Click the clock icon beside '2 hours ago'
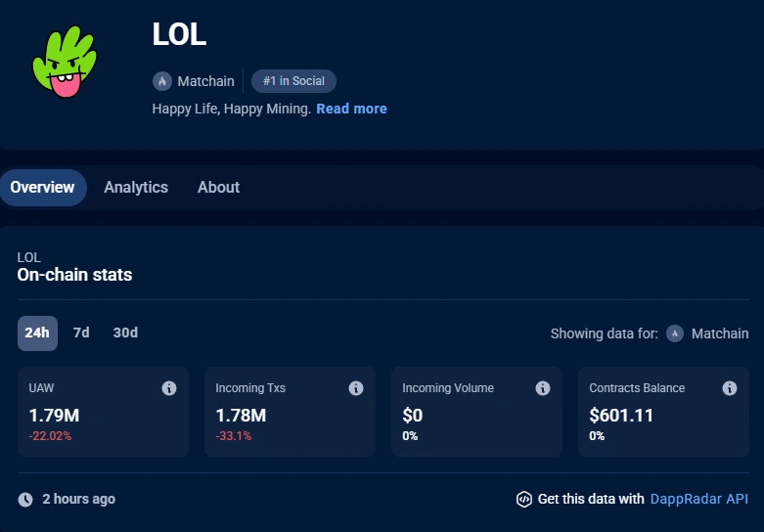 click(25, 500)
